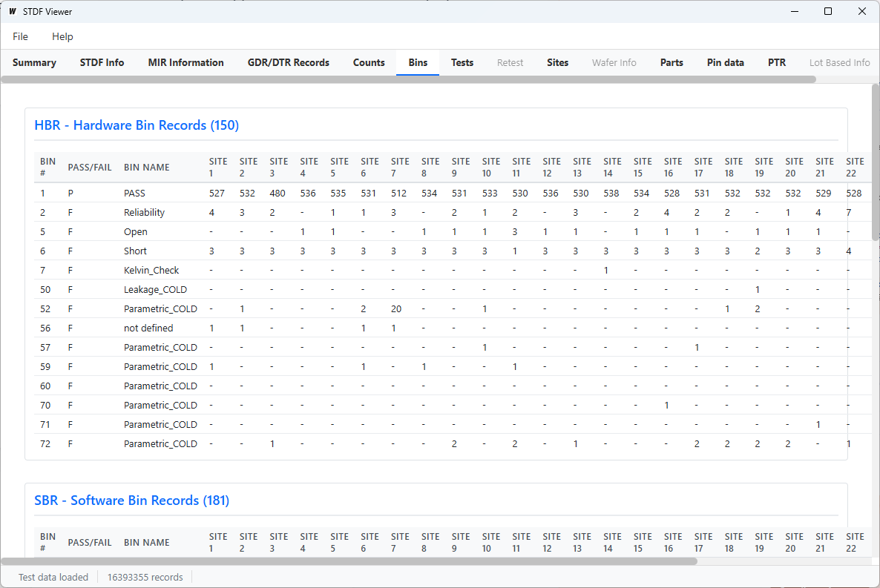Screen dimensions: 880x588
Task: Click the BIN NAME column header in HBR table
Action: [146, 168]
